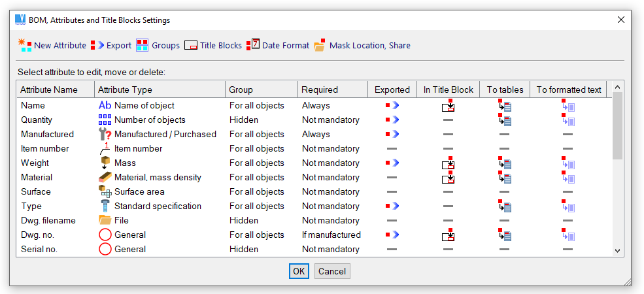Open Title Blocks settings
Image resolution: width=644 pixels, height=294 pixels.
click(191, 45)
